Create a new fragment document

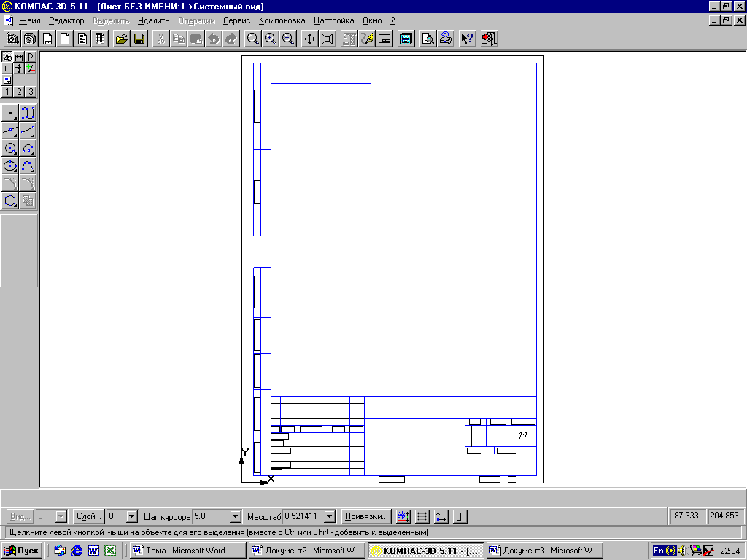[x=65, y=39]
